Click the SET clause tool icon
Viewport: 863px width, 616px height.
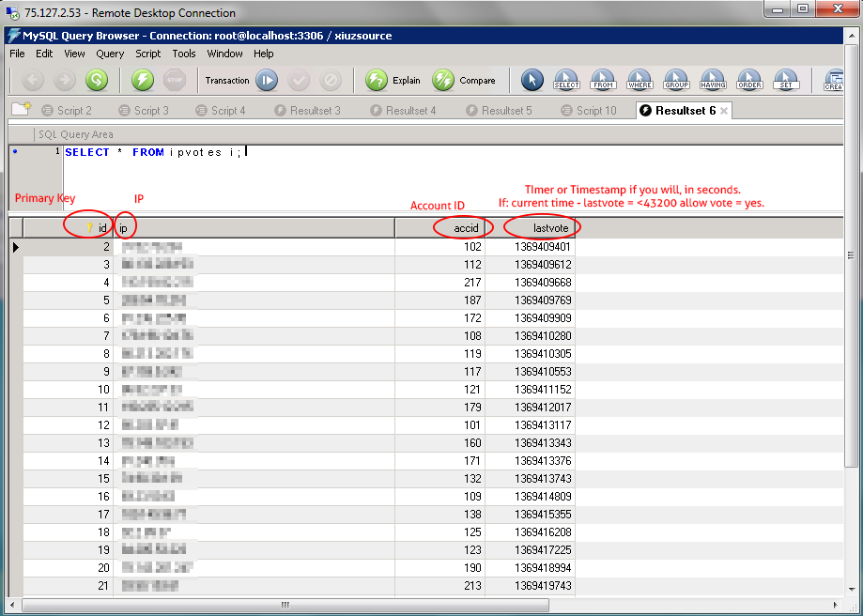(x=786, y=81)
